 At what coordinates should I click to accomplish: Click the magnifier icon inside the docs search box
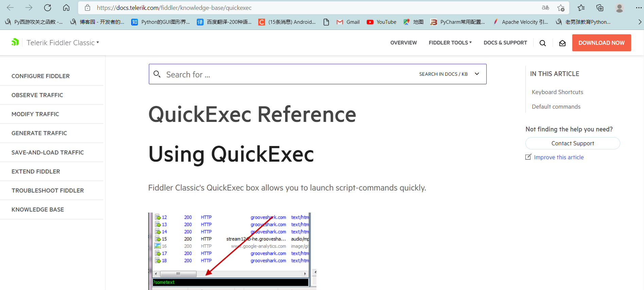(x=157, y=74)
